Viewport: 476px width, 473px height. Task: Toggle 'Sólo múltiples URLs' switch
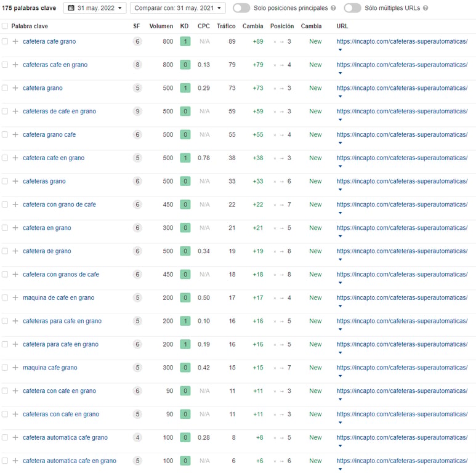[x=352, y=8]
